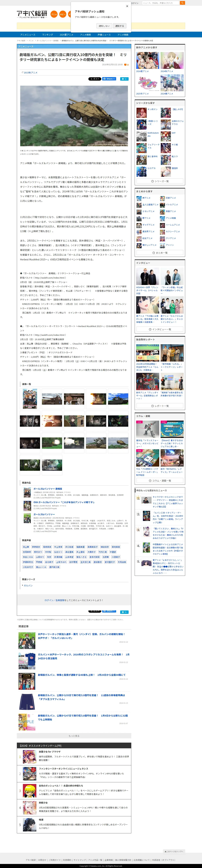This screenshot has height=868, width=202.
Task: Open キン肉マン series thumbnail
Action: 141,113
